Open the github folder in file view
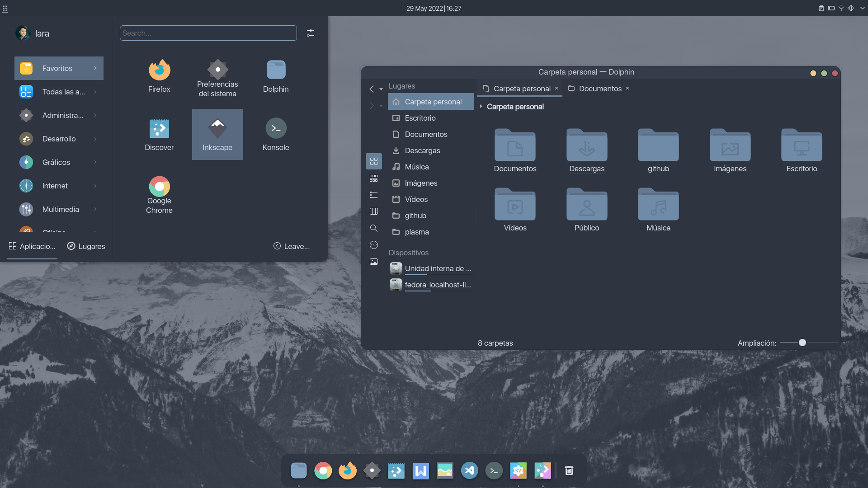Screen dimensions: 868x488 click(658, 150)
